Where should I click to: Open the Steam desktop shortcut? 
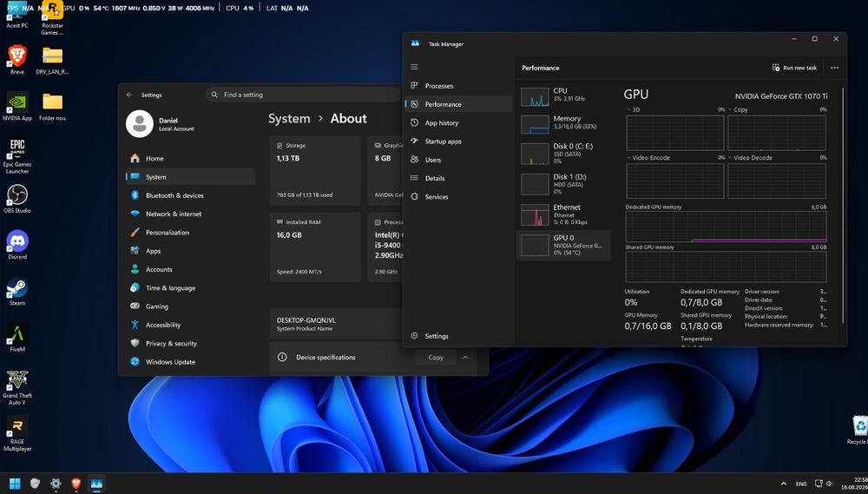click(x=17, y=292)
